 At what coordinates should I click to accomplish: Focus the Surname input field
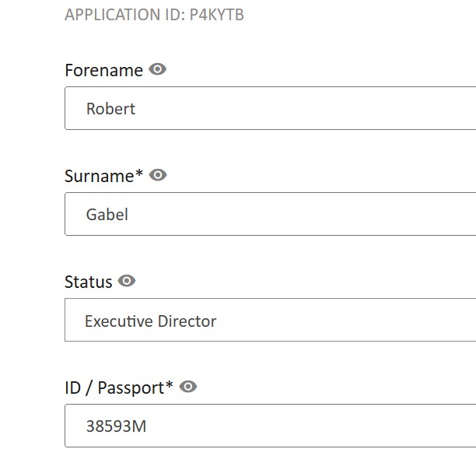(x=270, y=214)
